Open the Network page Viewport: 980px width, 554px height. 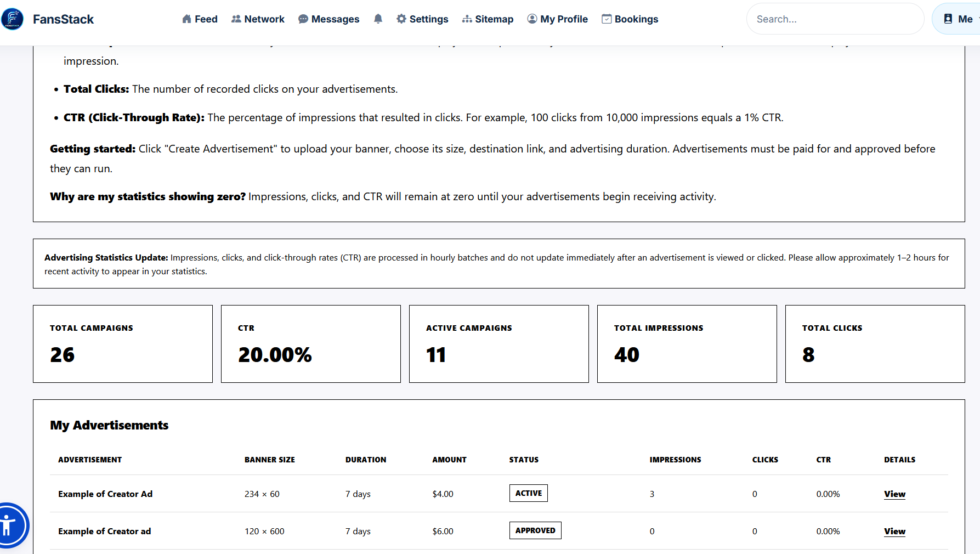pyautogui.click(x=258, y=19)
